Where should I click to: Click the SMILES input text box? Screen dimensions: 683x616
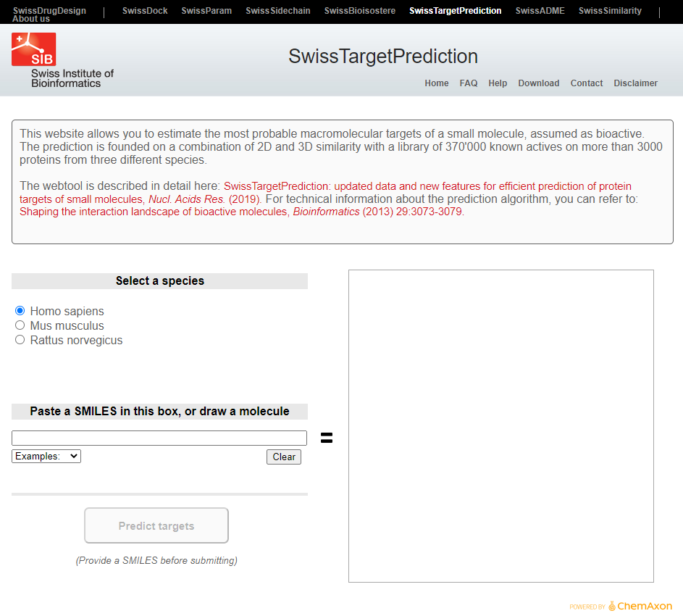pos(159,438)
